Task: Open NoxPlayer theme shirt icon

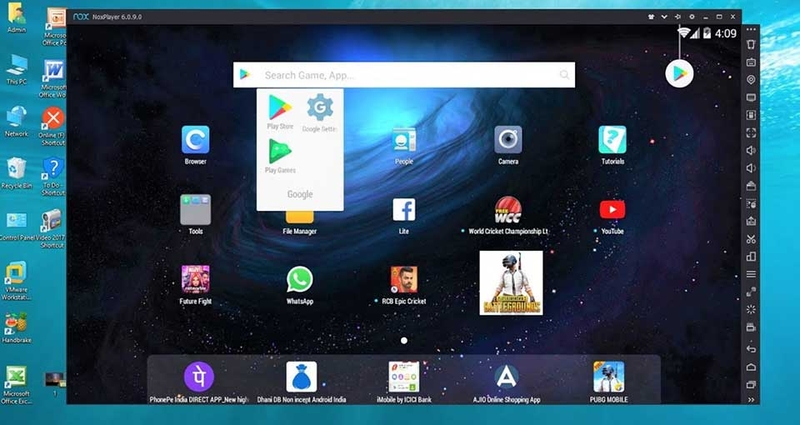Action: pos(651,17)
